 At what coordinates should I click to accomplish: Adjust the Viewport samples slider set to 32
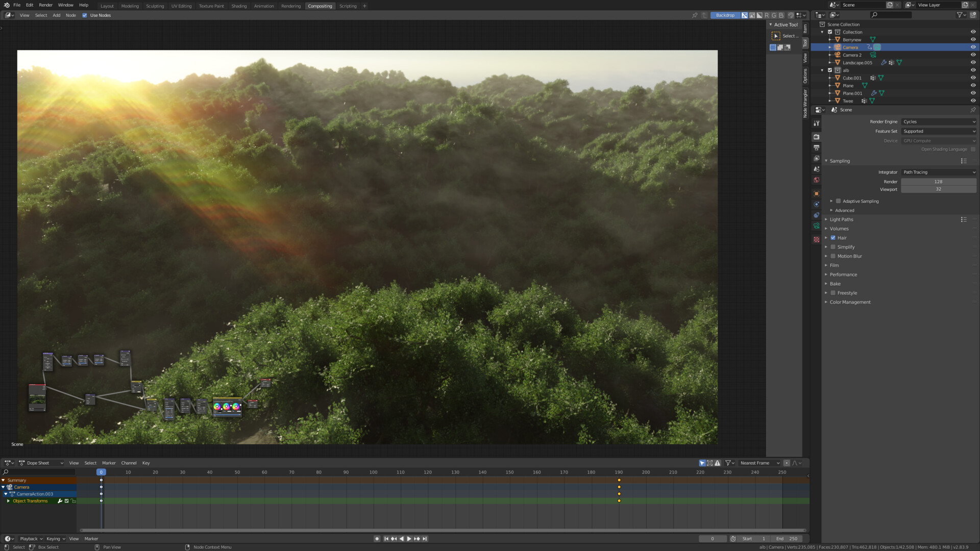(x=938, y=189)
